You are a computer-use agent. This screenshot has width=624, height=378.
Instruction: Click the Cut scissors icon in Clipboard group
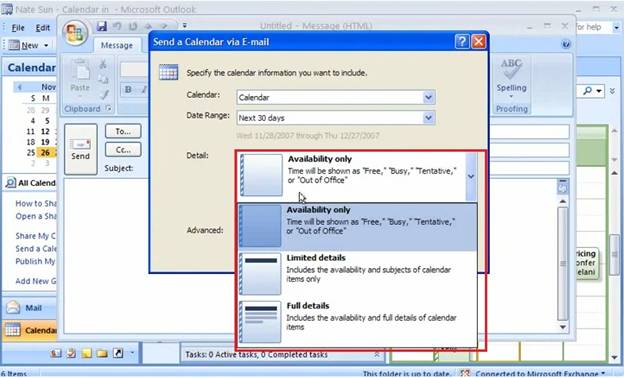(103, 64)
